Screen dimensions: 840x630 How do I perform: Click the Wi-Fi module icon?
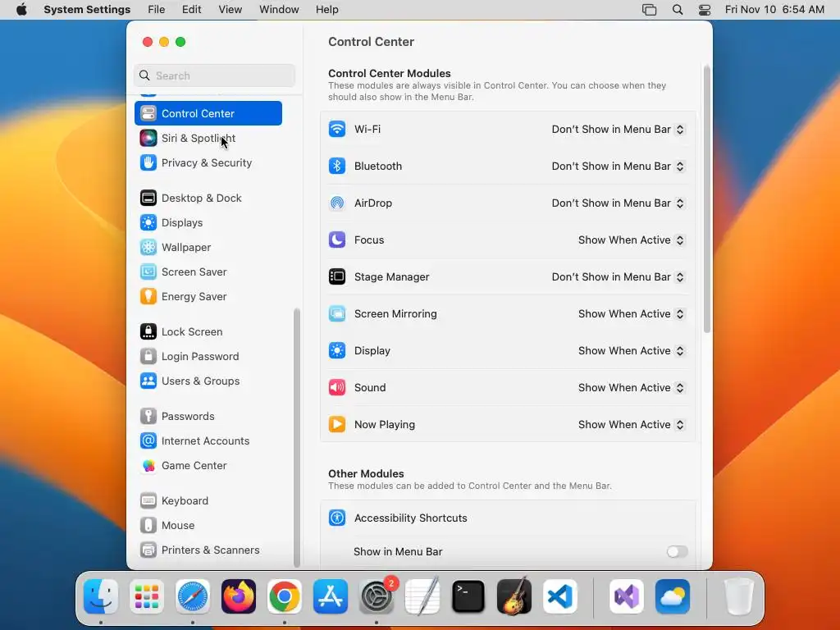click(x=337, y=129)
